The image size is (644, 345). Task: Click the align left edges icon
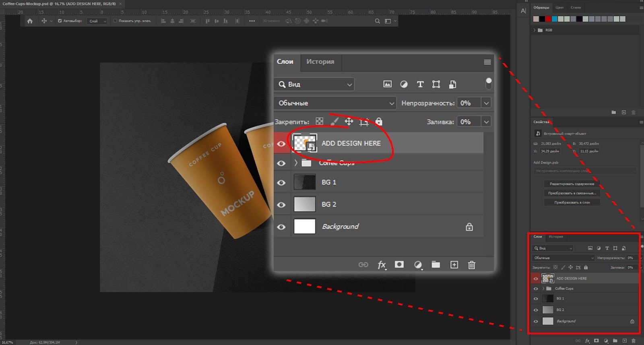coord(163,21)
